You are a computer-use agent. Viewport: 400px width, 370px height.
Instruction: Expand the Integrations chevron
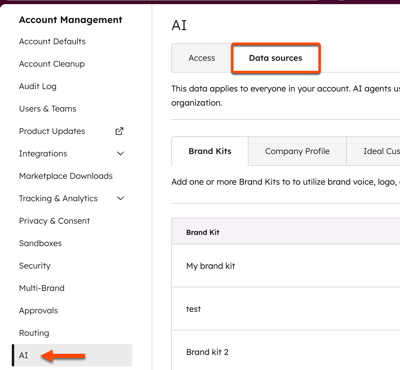click(121, 154)
